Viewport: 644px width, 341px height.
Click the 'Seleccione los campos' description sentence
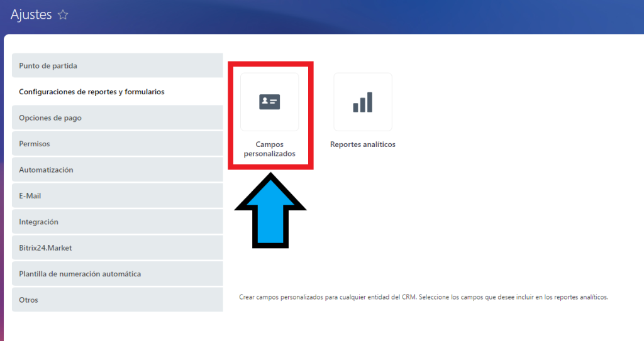pyautogui.click(x=513, y=297)
